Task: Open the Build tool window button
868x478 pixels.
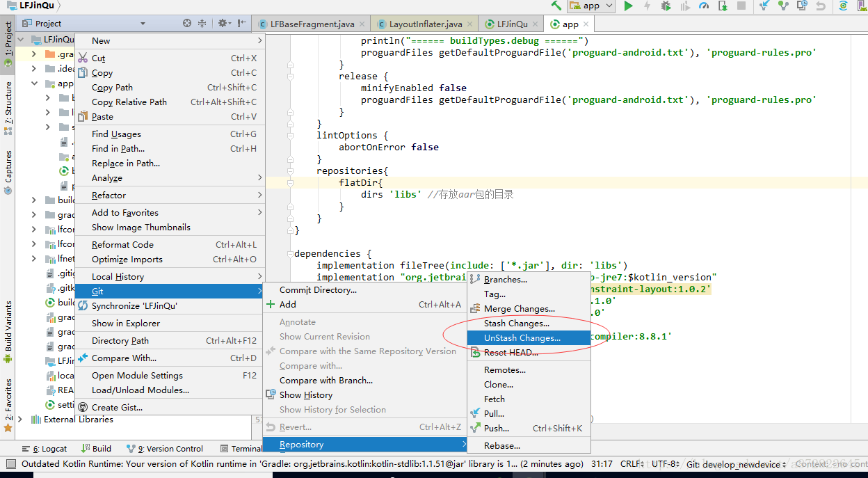Action: pyautogui.click(x=97, y=449)
